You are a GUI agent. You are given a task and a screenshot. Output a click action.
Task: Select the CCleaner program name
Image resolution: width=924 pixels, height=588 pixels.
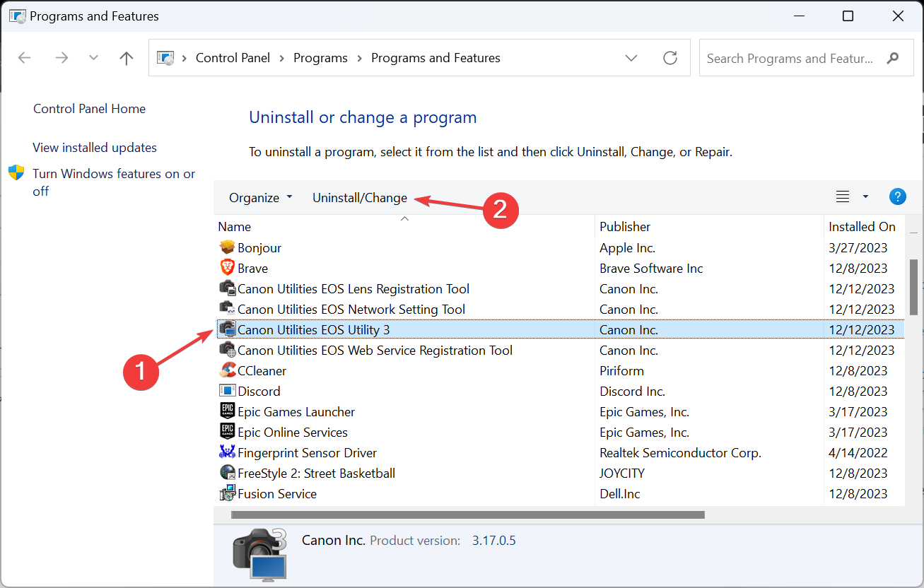tap(262, 371)
